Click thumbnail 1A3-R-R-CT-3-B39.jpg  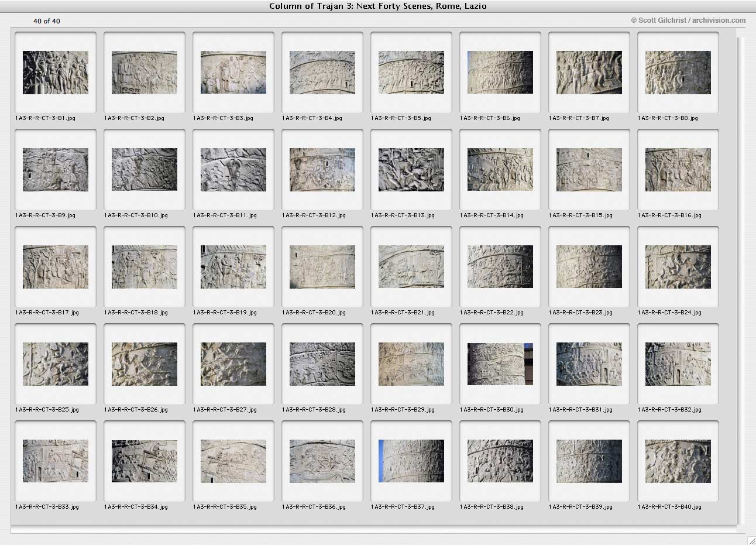click(x=589, y=461)
